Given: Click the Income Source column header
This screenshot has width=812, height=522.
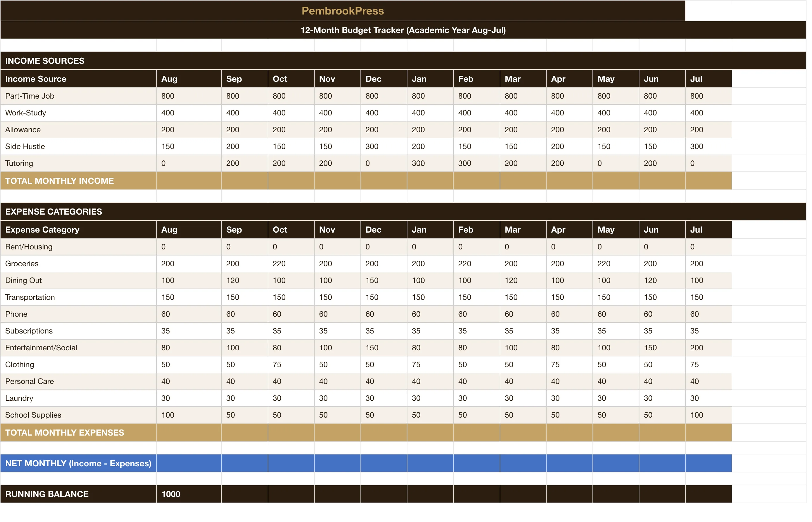Looking at the screenshot, I should (78, 79).
